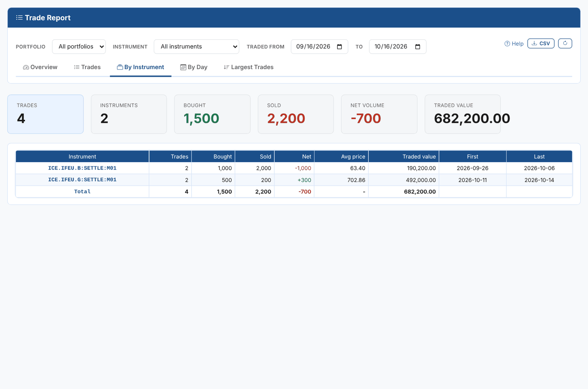
Task: Click the To date field
Action: pos(398,47)
